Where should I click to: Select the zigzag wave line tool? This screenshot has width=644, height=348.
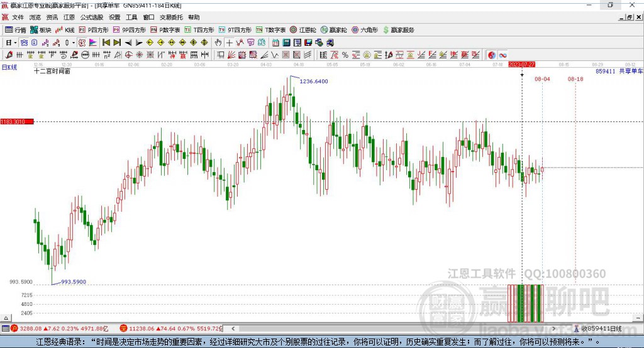(274, 55)
